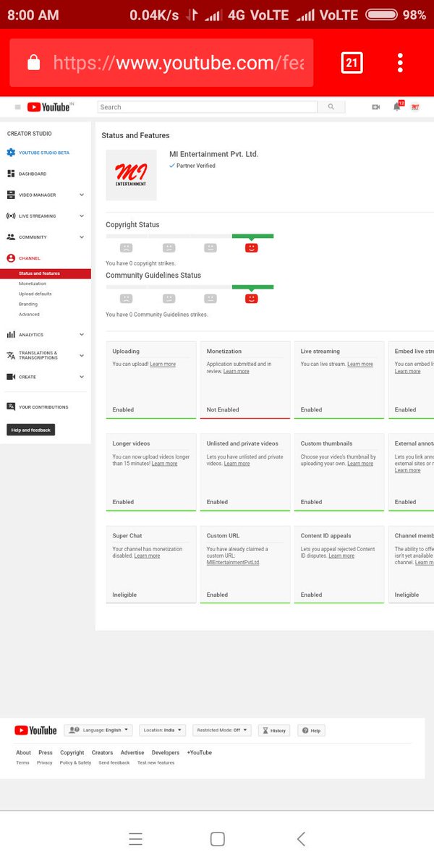The image size is (434, 868).
Task: Click the Your Contributions translate icon
Action: tap(11, 407)
